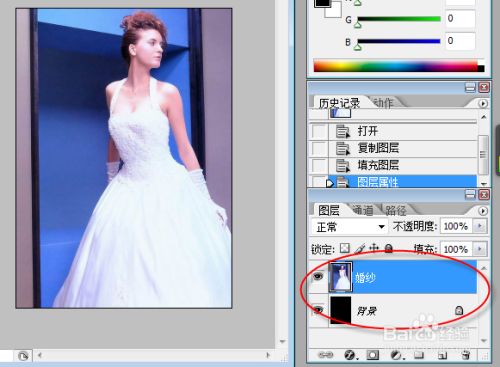Toggle lock transparent pixels
The image size is (500, 367).
[345, 248]
